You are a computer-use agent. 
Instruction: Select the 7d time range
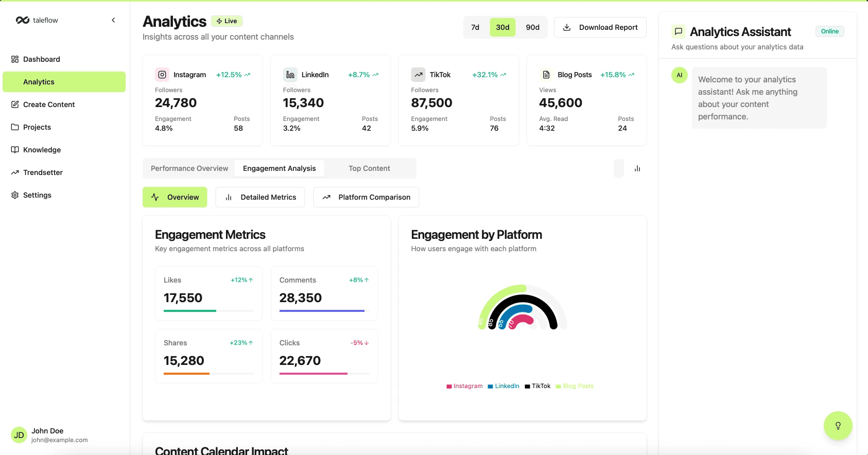(x=475, y=27)
